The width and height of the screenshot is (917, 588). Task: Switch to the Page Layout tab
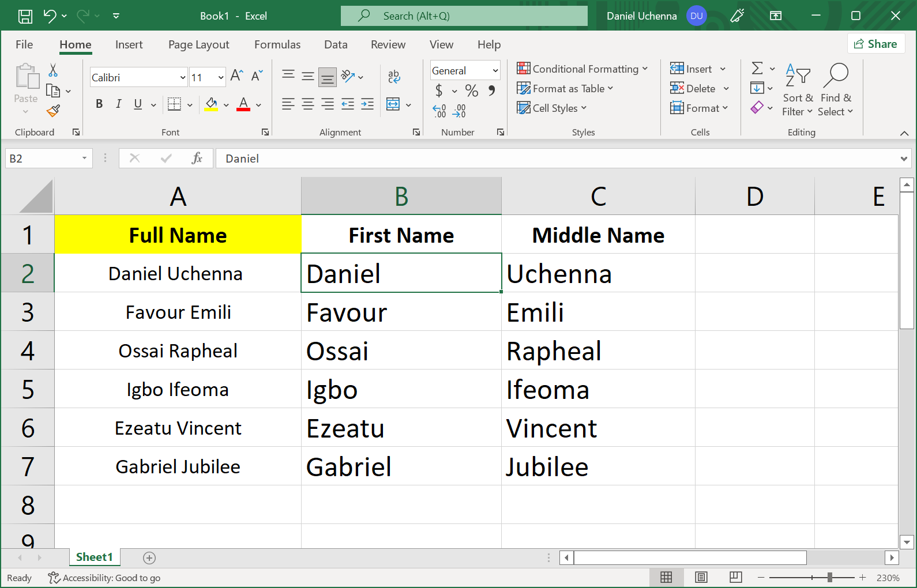tap(198, 44)
